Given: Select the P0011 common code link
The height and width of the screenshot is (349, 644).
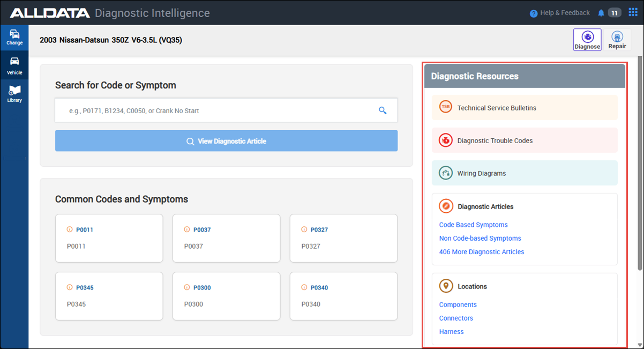Looking at the screenshot, I should coord(85,229).
